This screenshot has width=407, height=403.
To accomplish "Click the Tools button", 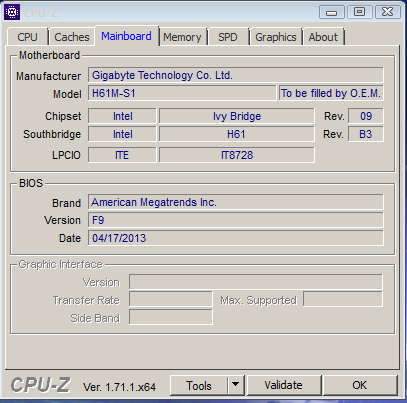I will [199, 385].
